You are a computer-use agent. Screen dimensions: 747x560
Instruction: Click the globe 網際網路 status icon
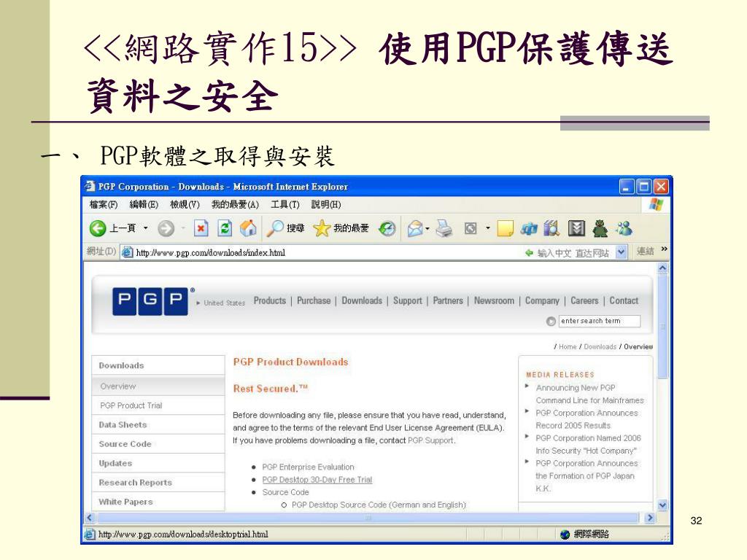565,534
